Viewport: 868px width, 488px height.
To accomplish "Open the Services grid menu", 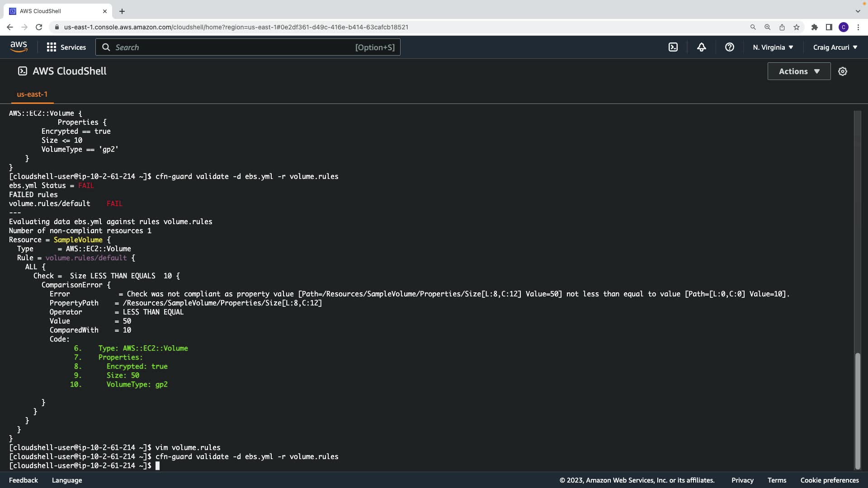I will click(x=66, y=47).
